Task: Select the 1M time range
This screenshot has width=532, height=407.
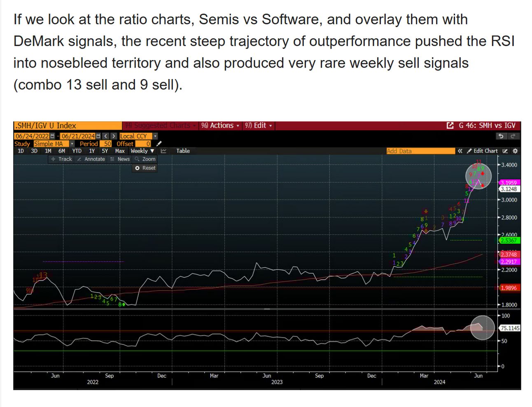Action: 48,151
